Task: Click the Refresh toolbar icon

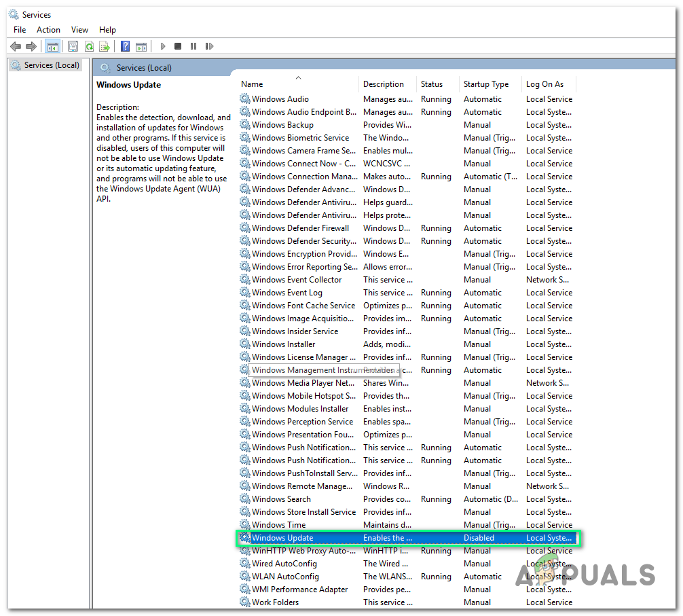Action: (89, 46)
